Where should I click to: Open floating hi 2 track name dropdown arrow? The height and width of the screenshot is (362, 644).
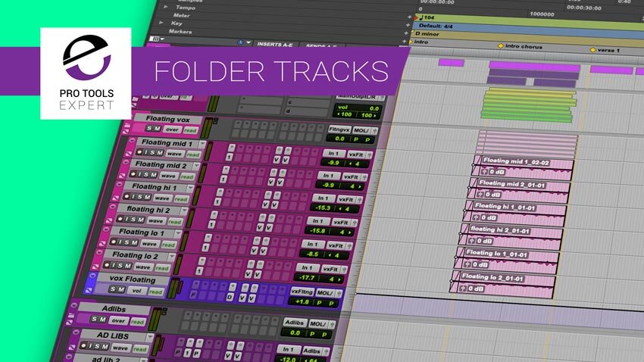point(184,211)
